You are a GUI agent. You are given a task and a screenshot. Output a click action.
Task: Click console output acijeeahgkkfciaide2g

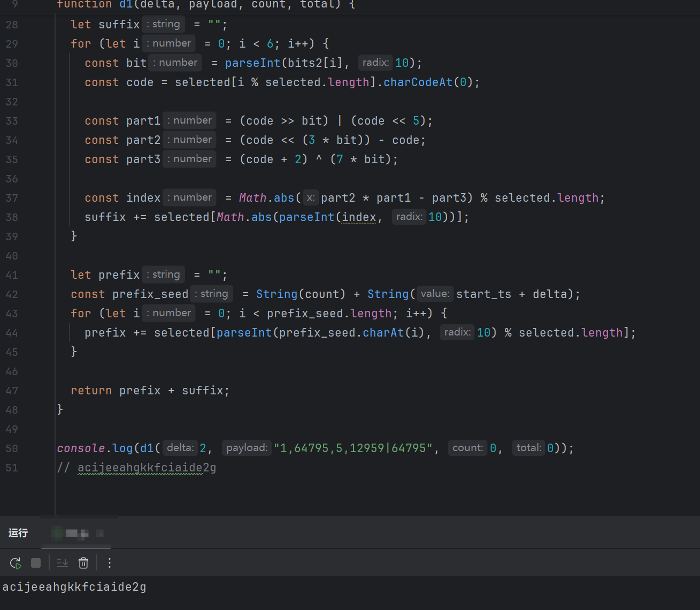pos(74,587)
